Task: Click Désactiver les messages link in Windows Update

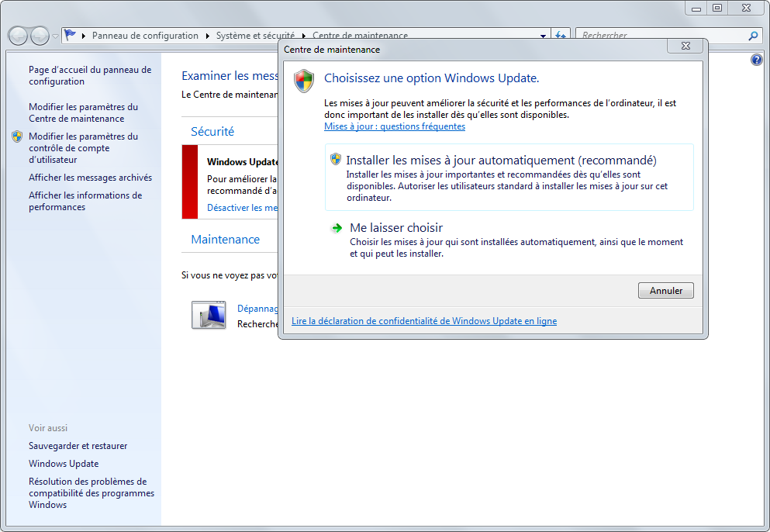Action: [x=242, y=208]
